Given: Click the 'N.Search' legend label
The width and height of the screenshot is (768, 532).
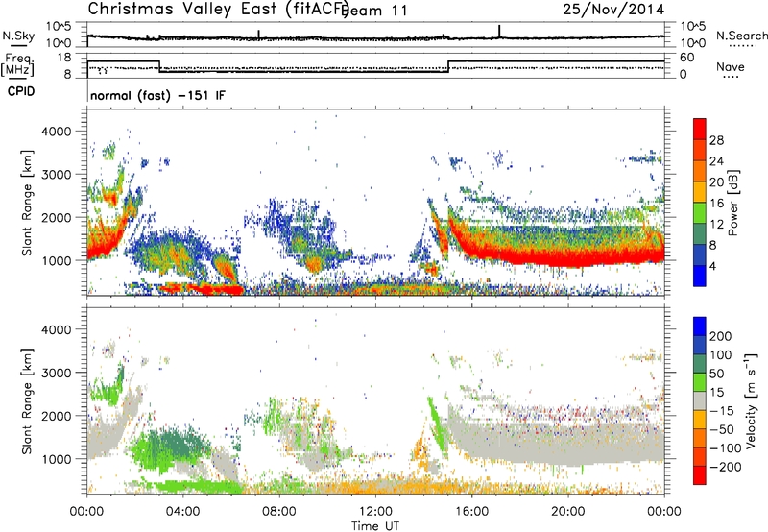Looking at the screenshot, I should [742, 36].
